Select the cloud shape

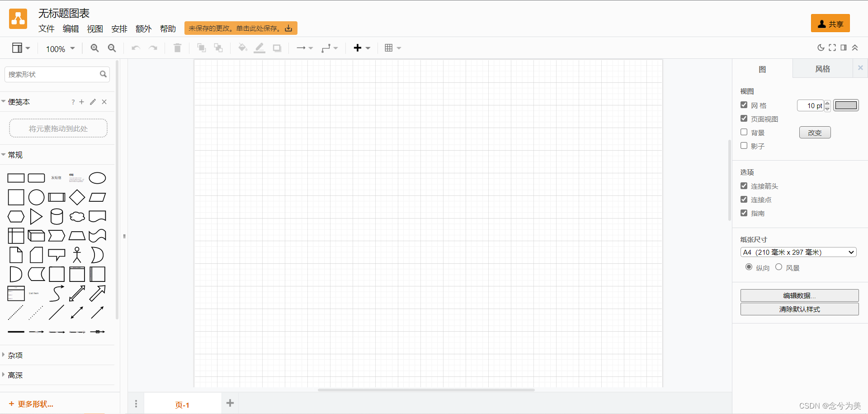coord(77,217)
